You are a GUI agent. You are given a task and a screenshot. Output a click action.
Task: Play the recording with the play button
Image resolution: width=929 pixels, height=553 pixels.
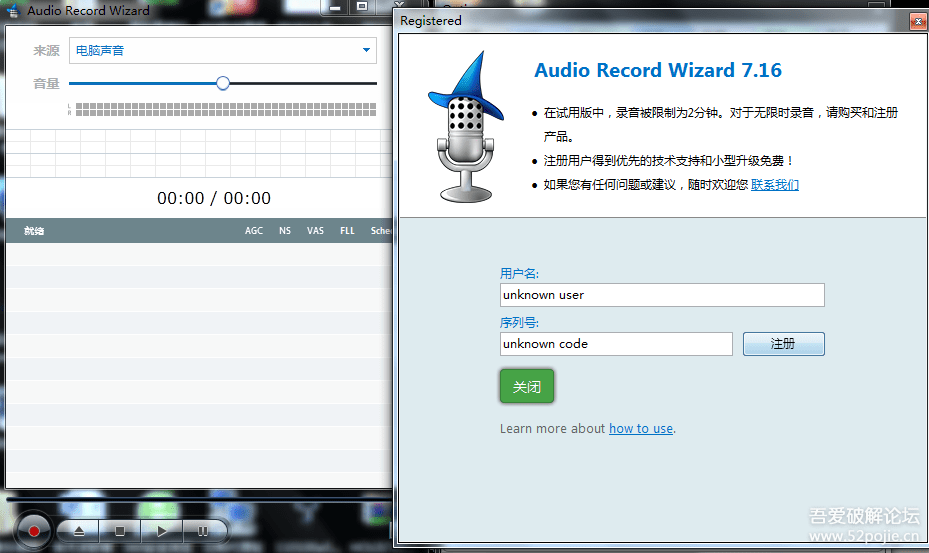tap(162, 532)
